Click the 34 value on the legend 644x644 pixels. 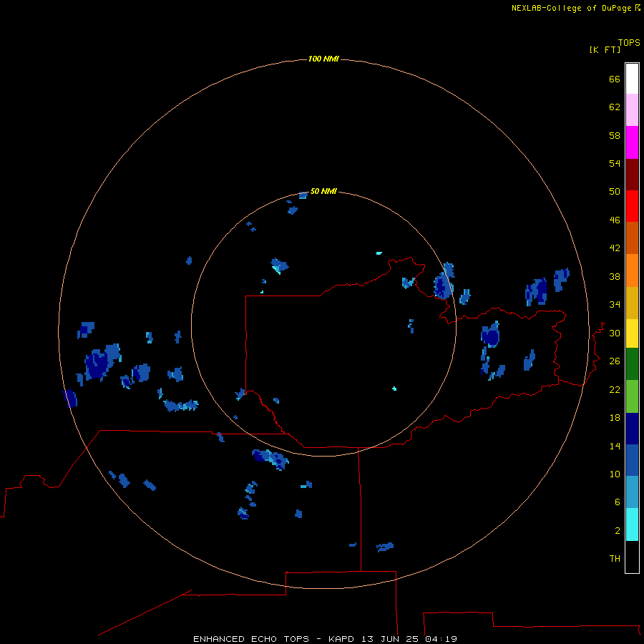615,305
